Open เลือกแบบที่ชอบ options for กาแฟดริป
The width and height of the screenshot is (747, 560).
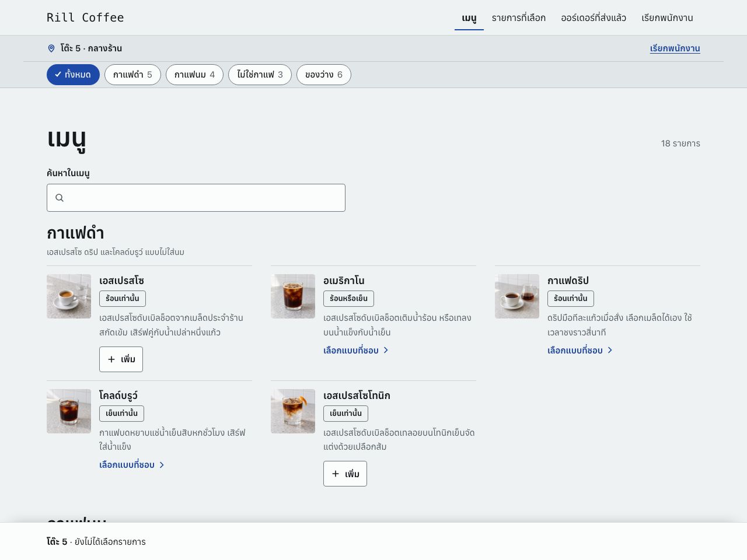(x=580, y=350)
